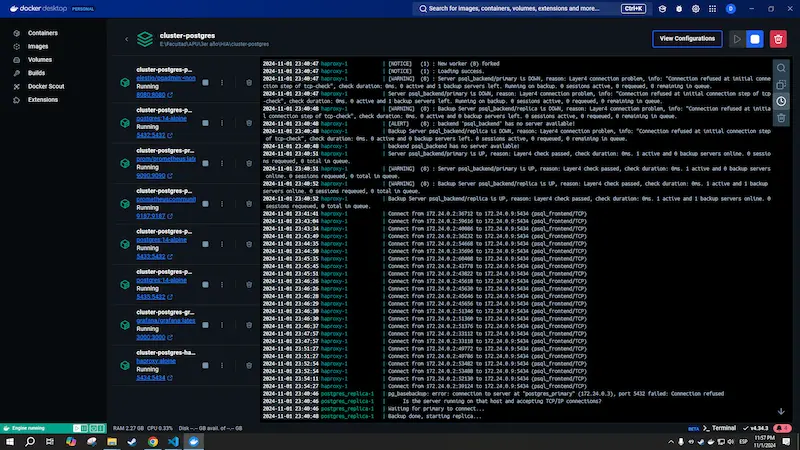Click the View Configurations button

(687, 39)
